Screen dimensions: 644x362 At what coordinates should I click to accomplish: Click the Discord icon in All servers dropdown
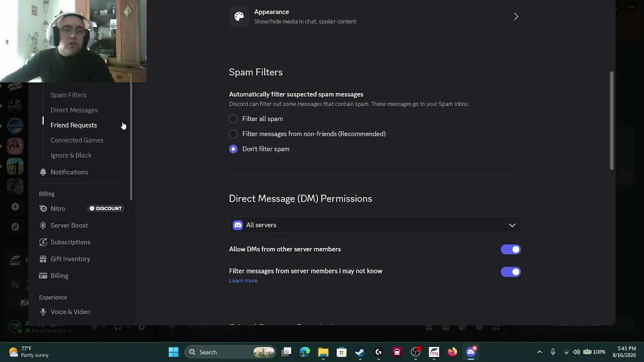click(x=238, y=225)
